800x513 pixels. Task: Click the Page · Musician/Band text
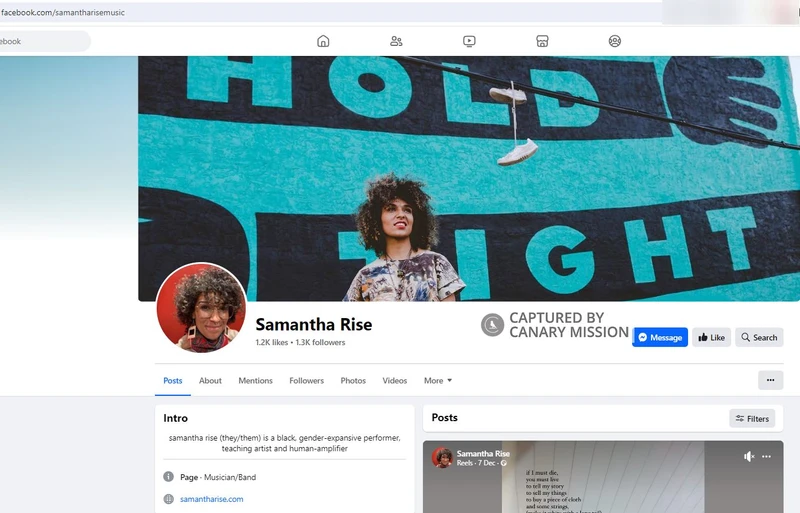(x=218, y=477)
